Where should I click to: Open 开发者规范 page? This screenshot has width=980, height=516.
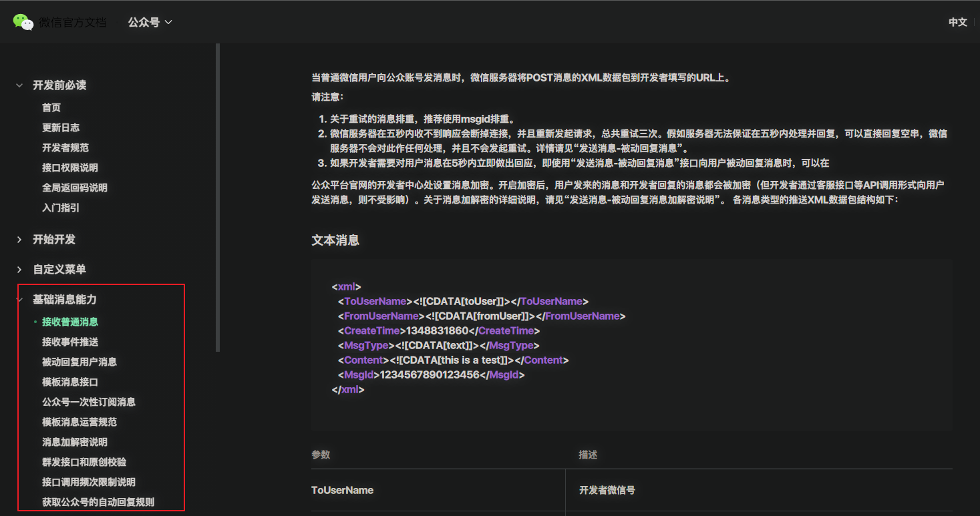65,148
